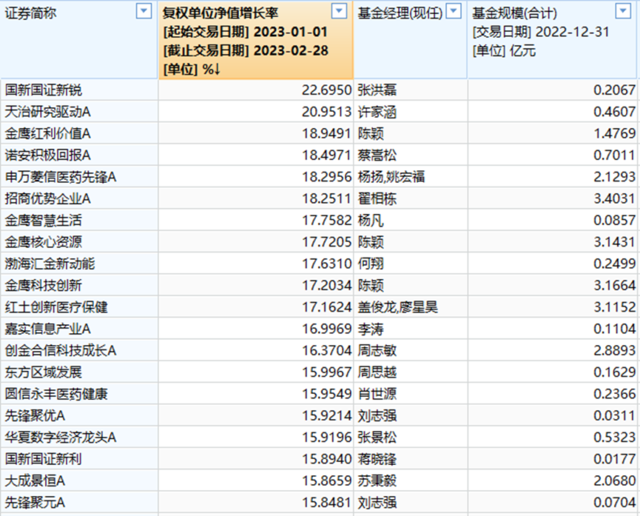
Task: Select fund name 国新国证新锐
Action: (43, 90)
